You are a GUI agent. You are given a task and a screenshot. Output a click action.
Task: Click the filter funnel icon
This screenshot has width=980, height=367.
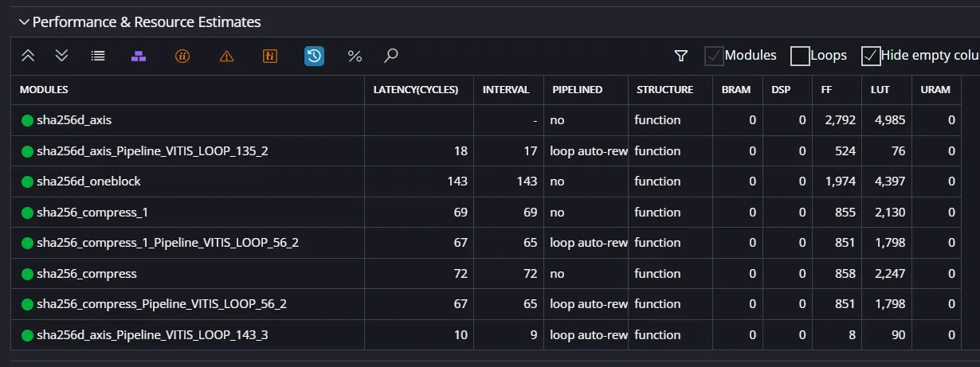pos(680,56)
